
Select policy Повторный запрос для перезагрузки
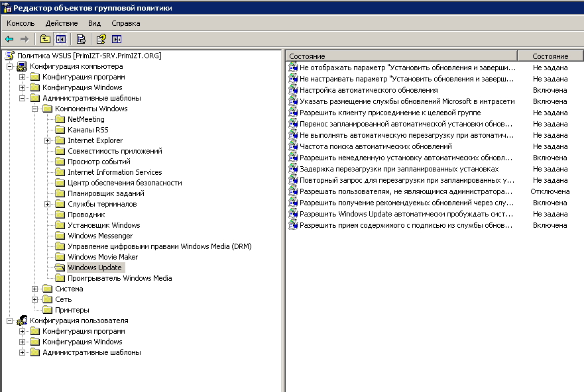(x=407, y=180)
